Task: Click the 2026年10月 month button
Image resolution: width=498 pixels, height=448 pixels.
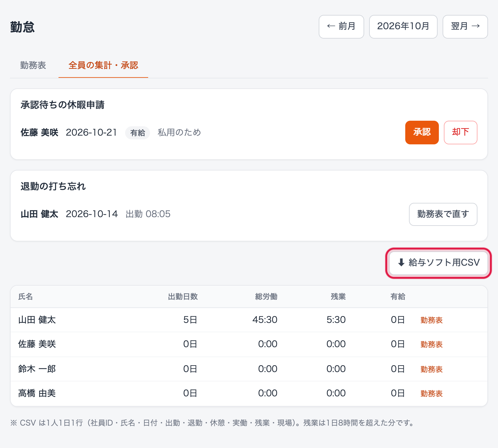Action: tap(403, 27)
